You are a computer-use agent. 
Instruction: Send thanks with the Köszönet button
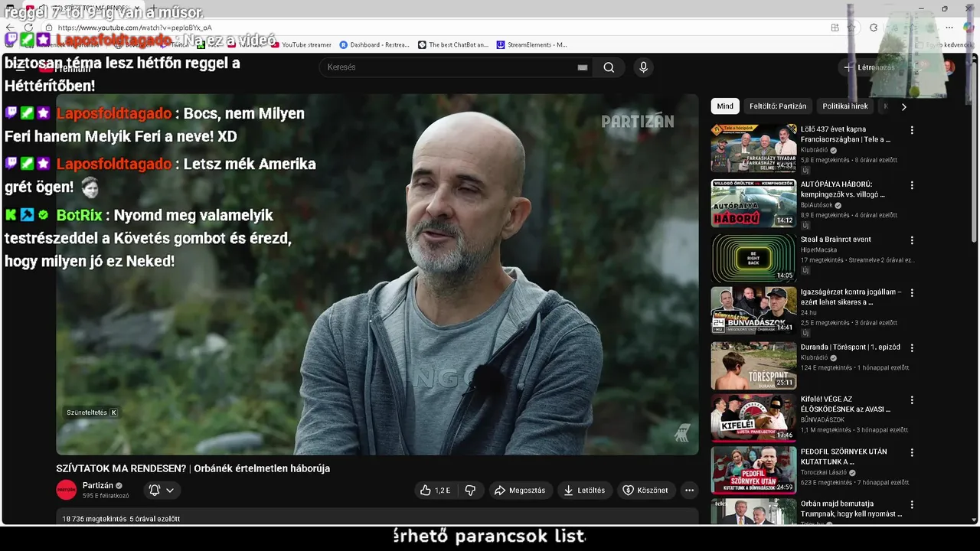point(645,491)
